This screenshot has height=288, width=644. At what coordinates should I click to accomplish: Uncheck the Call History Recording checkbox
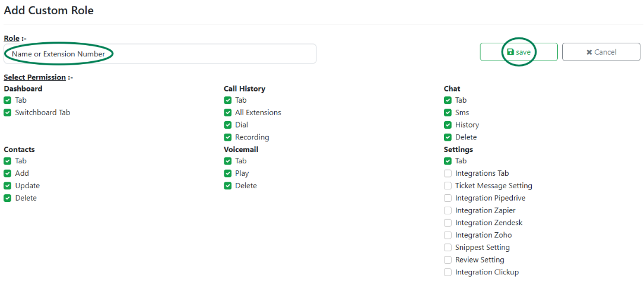(x=227, y=137)
